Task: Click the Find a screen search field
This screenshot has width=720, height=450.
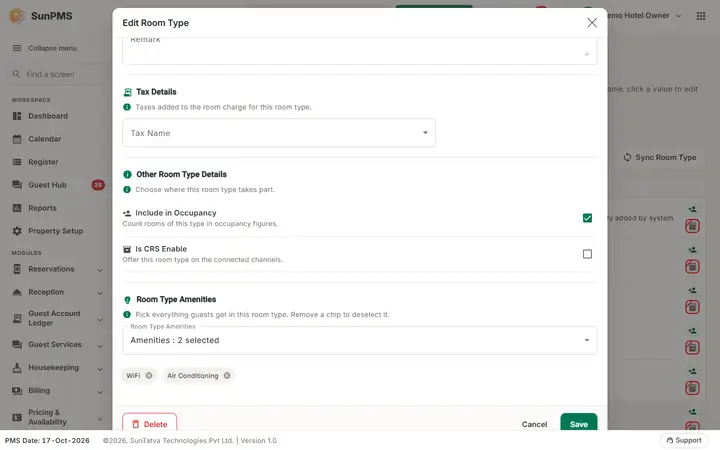Action: click(60, 74)
